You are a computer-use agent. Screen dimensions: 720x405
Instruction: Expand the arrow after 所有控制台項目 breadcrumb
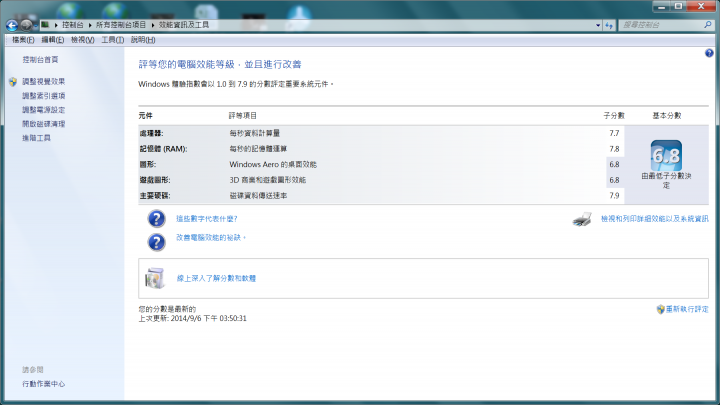coord(153,25)
